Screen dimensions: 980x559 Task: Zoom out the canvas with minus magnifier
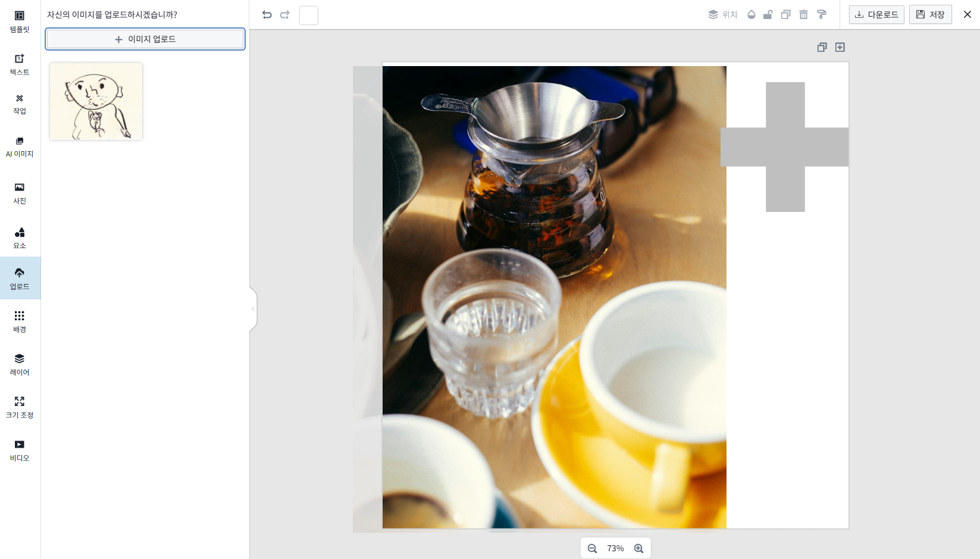592,548
